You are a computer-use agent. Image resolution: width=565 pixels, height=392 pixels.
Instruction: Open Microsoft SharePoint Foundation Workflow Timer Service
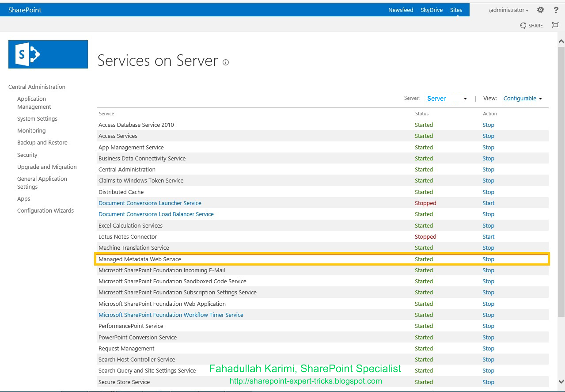point(171,315)
